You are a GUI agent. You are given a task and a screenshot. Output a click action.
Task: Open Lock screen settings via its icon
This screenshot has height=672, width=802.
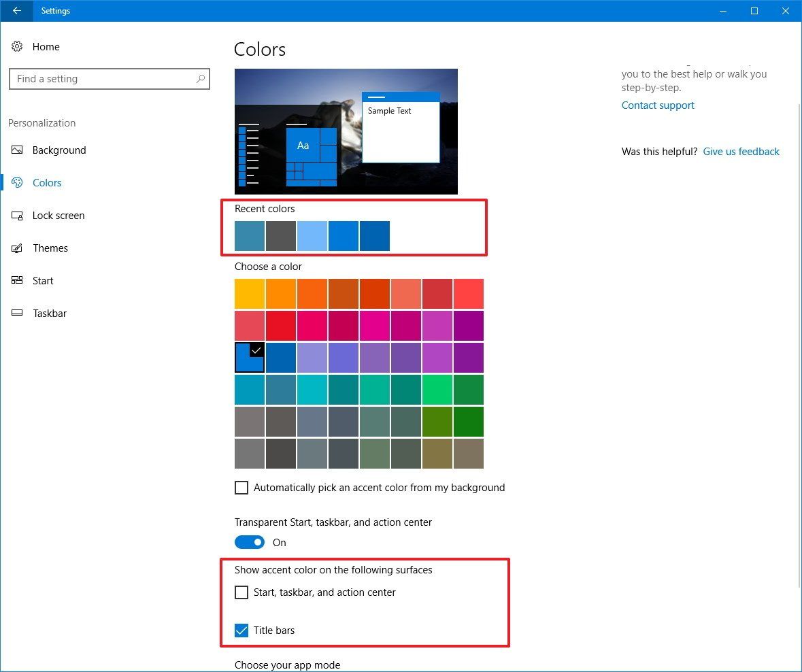click(16, 215)
